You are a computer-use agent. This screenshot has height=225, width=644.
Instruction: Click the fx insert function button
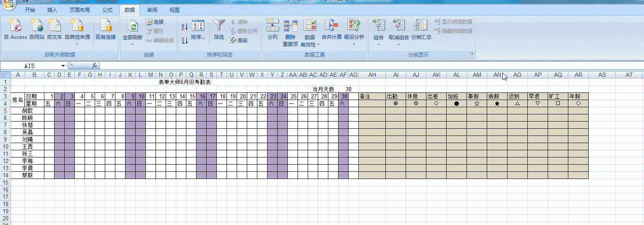click(95, 65)
